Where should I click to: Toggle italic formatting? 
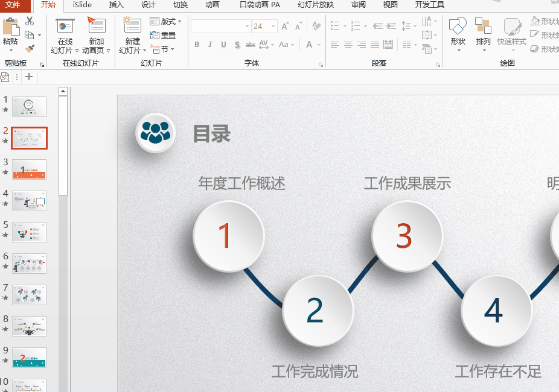210,45
